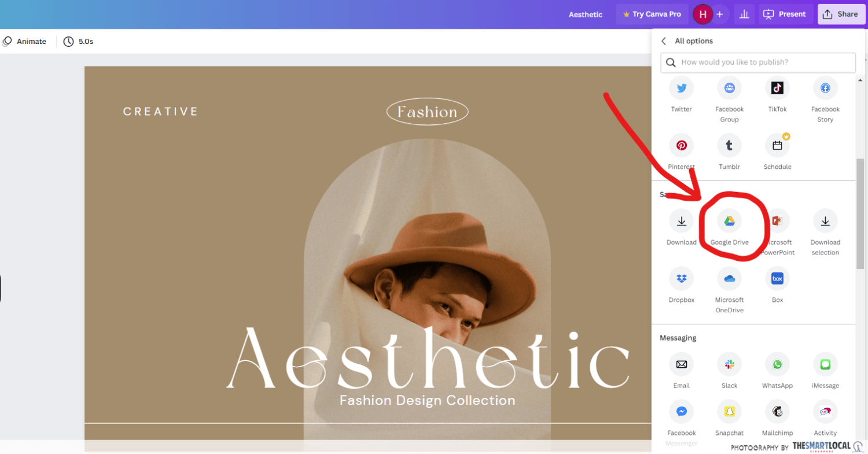Select the TikTok share icon
The width and height of the screenshot is (868, 454).
(777, 88)
